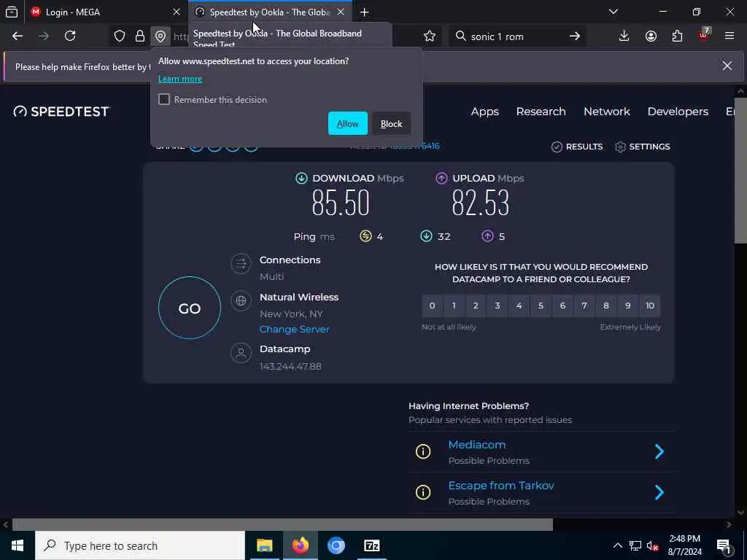Open the Windows notification center
747x560 pixels.
(724, 546)
